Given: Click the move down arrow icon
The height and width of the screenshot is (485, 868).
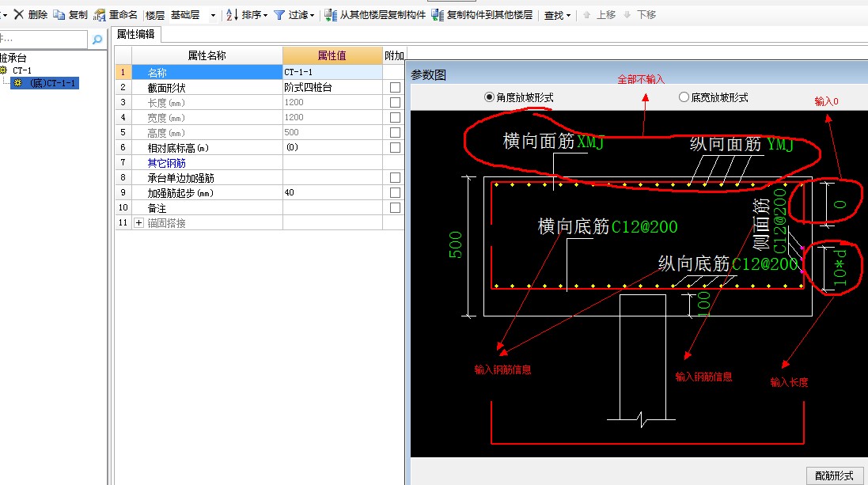Looking at the screenshot, I should 627,15.
